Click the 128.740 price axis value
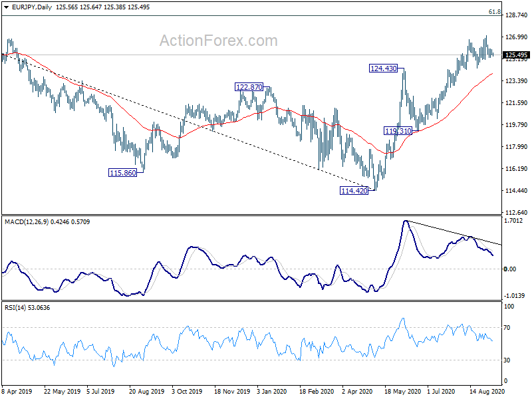532x399 pixels. coord(517,15)
